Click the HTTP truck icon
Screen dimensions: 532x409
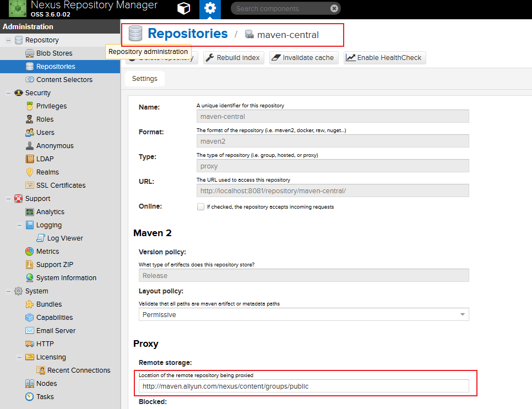tap(30, 344)
